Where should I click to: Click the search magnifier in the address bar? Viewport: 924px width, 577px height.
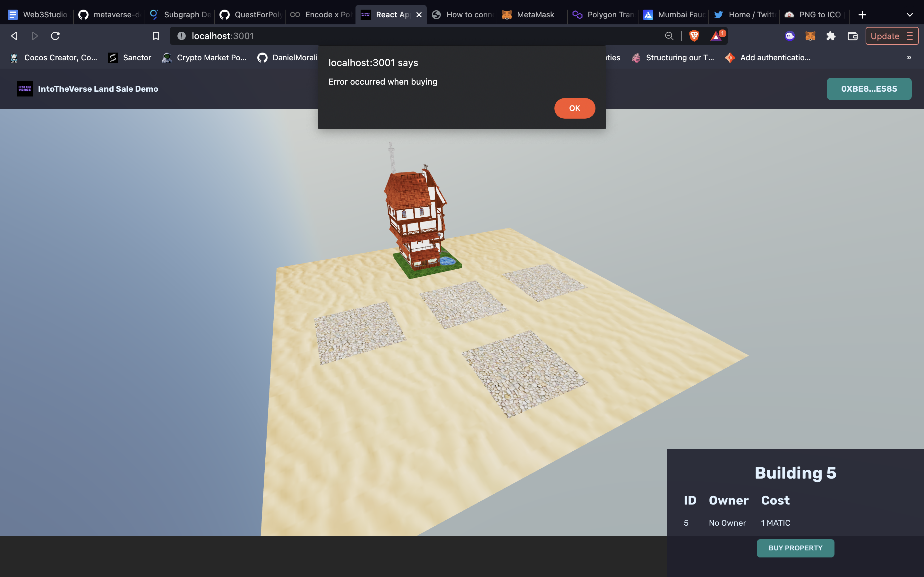669,36
